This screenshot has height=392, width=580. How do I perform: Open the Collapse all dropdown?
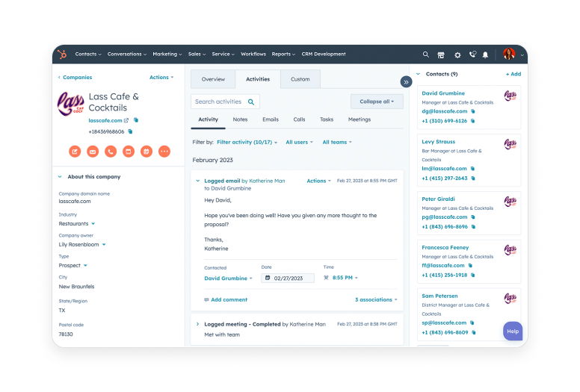tap(377, 102)
